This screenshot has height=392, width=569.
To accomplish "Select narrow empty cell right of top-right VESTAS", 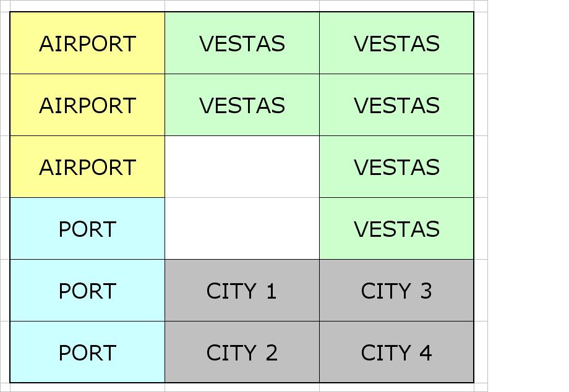I will pyautogui.click(x=481, y=43).
